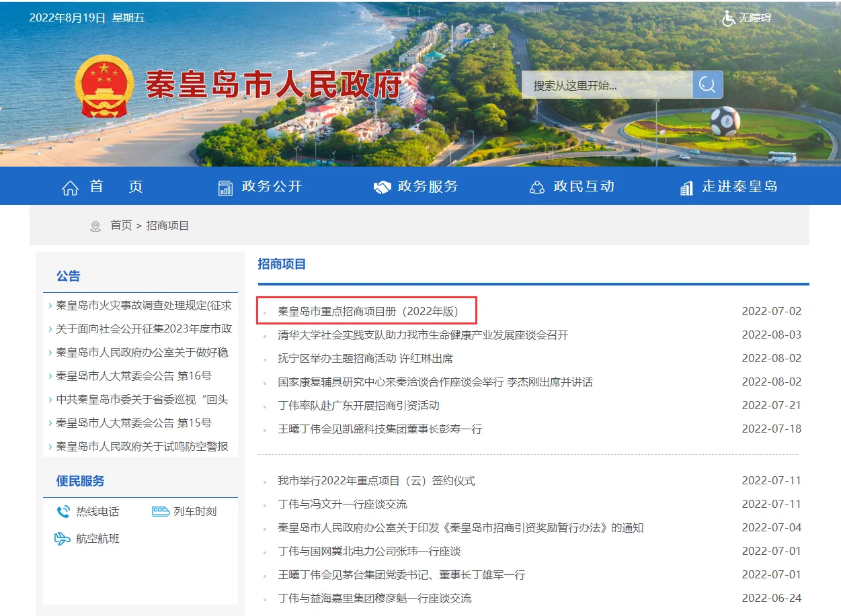Click the search magnifier button

click(x=708, y=85)
